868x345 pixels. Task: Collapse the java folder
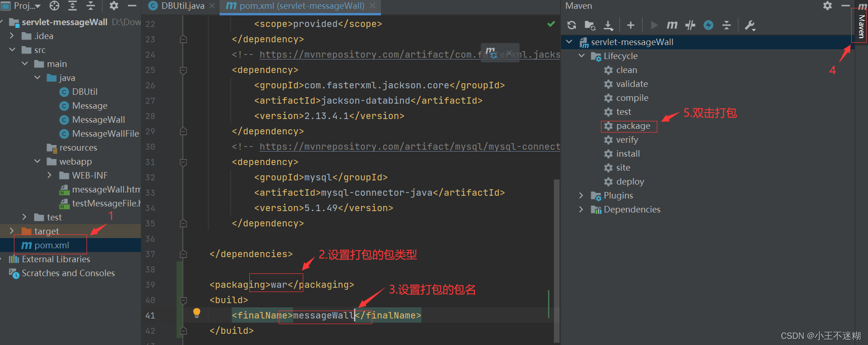pos(37,78)
